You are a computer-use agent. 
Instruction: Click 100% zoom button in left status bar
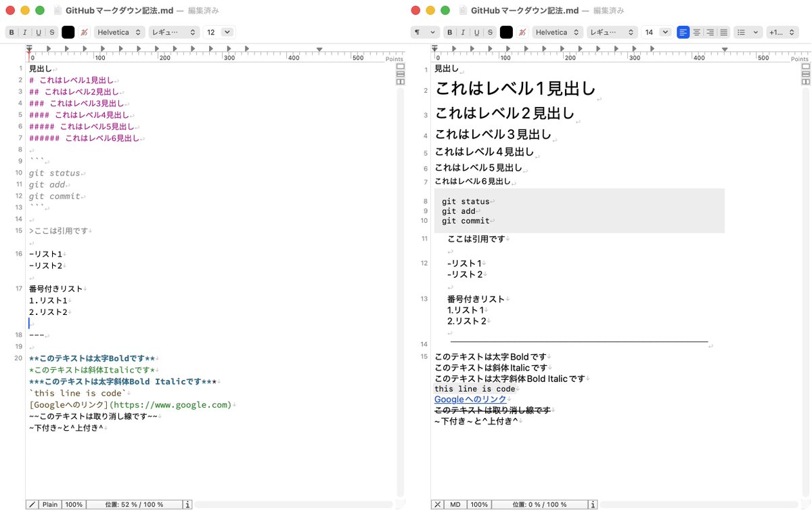point(74,505)
